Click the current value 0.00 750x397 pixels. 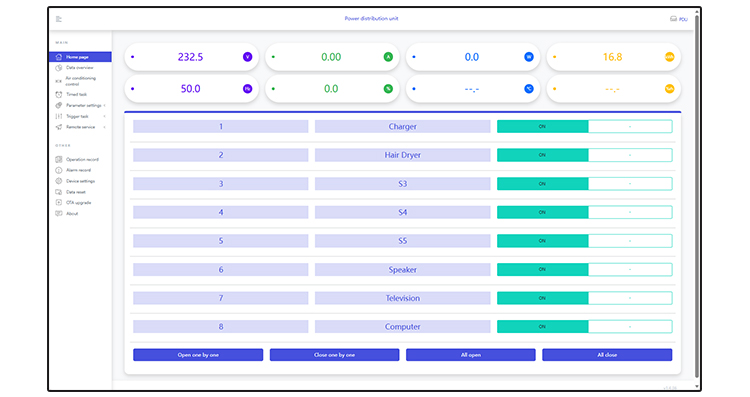coord(331,57)
